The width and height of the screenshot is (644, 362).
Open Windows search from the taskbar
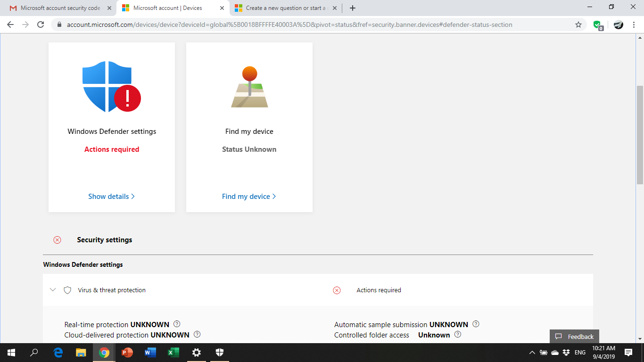34,353
